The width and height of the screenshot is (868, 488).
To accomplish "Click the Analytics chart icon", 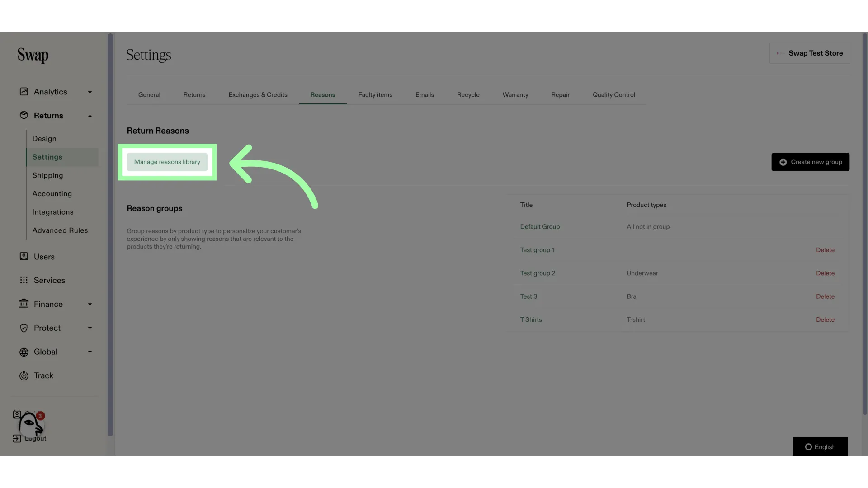I will 24,92.
